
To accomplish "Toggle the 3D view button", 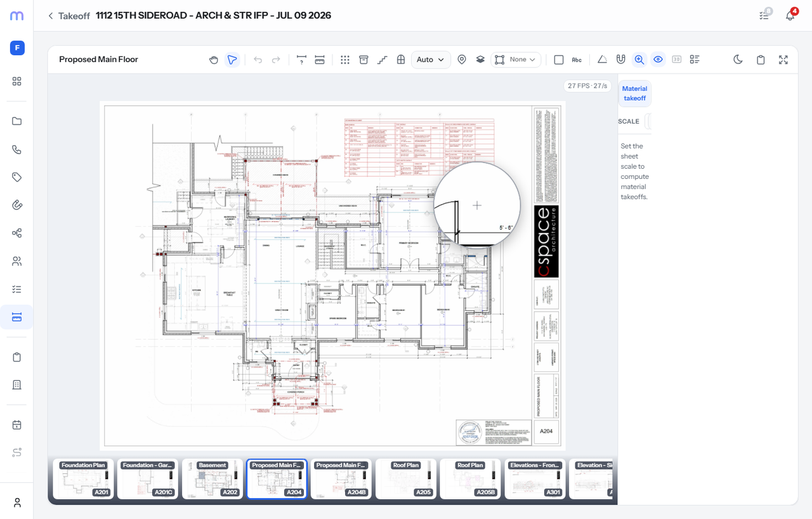I will [677, 60].
